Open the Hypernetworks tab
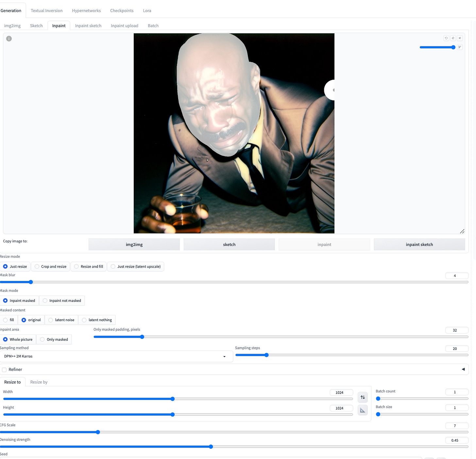The height and width of the screenshot is (459, 476). pos(86,11)
